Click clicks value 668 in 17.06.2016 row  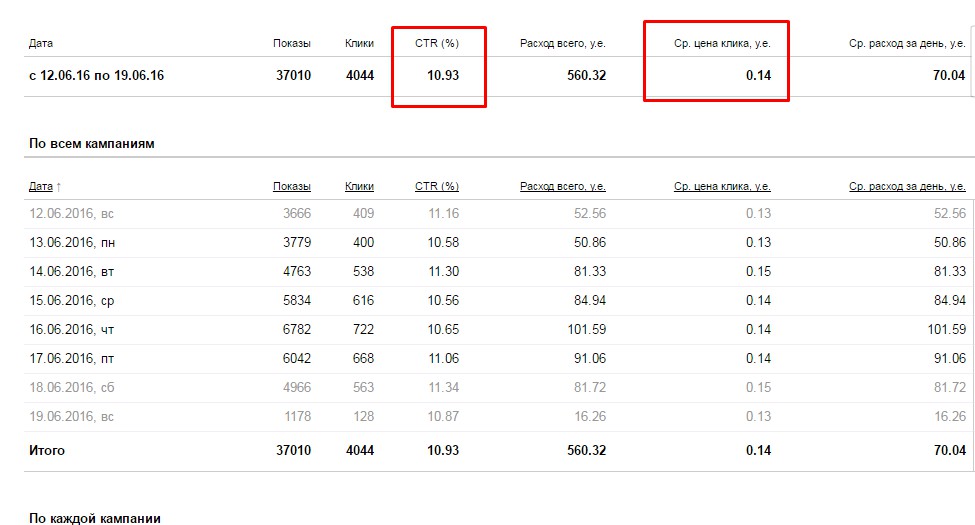(364, 358)
